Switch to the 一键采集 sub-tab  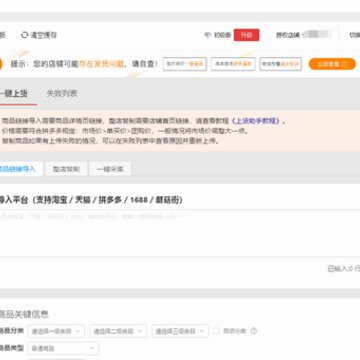tap(110, 169)
